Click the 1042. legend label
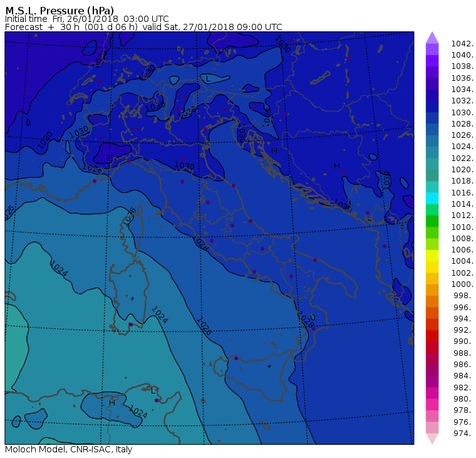Viewport: 476px width, 458px height. [x=462, y=44]
